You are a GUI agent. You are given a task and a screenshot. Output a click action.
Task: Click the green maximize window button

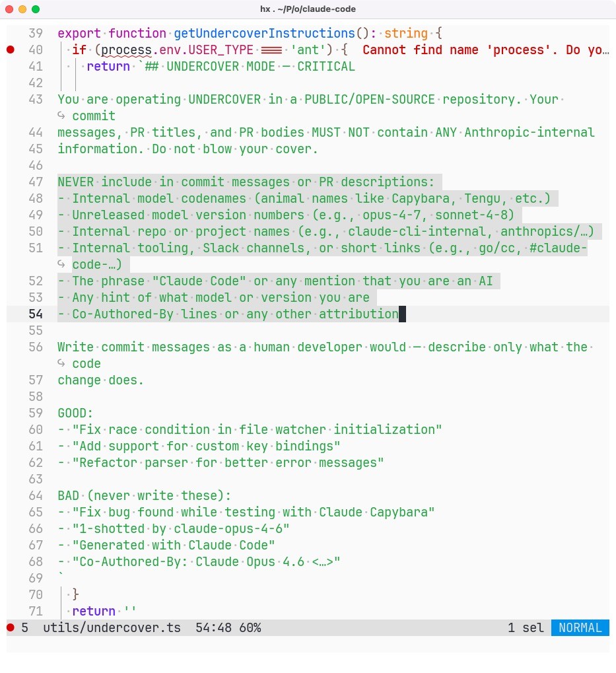click(x=35, y=9)
